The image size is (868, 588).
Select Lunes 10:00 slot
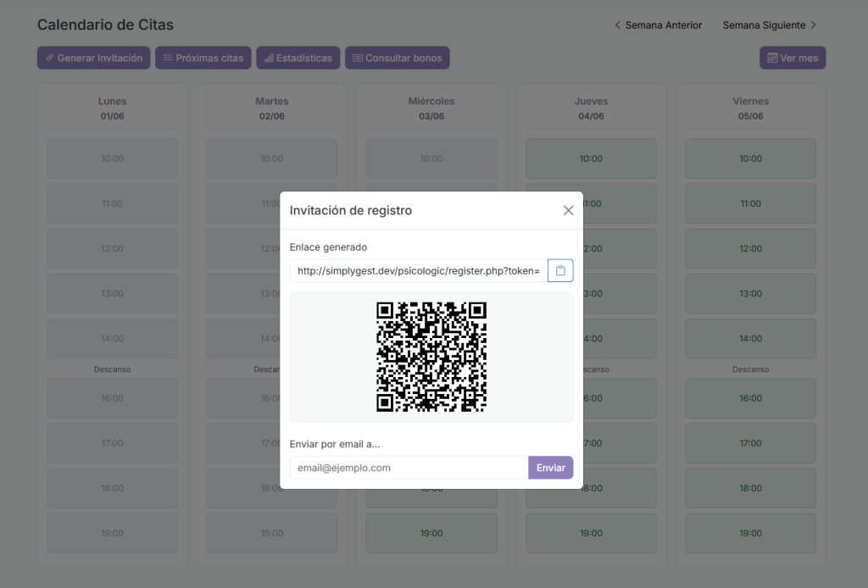tap(113, 158)
